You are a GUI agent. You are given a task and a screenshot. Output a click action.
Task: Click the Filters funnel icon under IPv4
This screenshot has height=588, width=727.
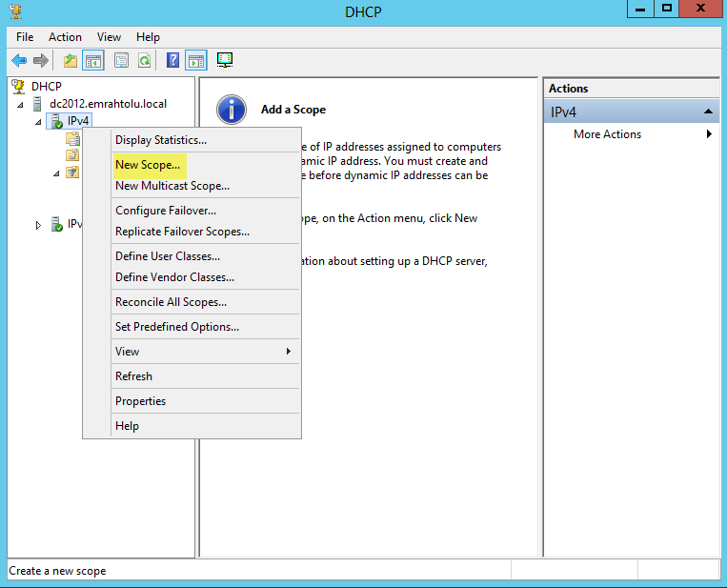click(x=72, y=172)
